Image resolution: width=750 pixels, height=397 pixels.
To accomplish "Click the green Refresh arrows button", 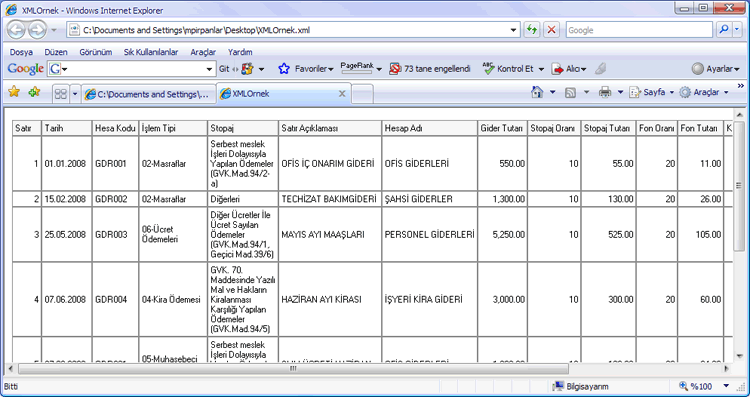I will pyautogui.click(x=531, y=30).
